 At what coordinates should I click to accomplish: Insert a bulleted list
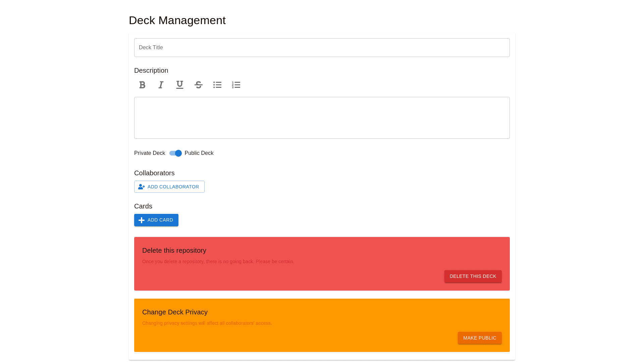coord(217,85)
